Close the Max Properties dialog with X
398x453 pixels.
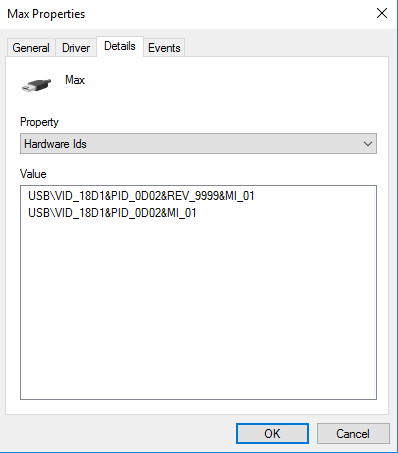pos(382,13)
